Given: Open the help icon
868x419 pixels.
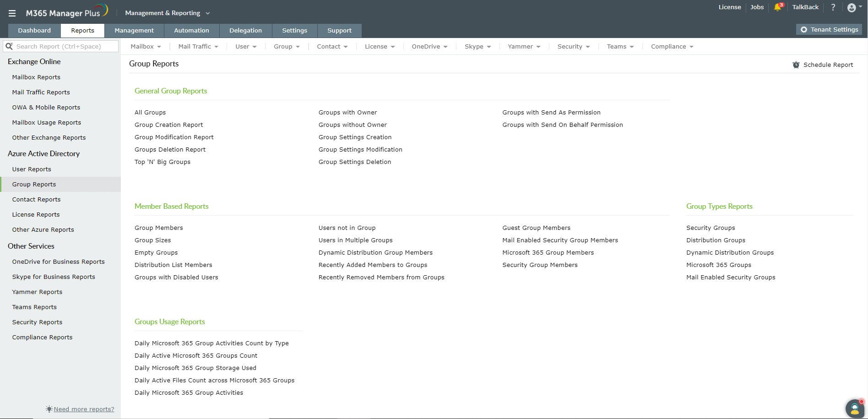Looking at the screenshot, I should pos(833,7).
